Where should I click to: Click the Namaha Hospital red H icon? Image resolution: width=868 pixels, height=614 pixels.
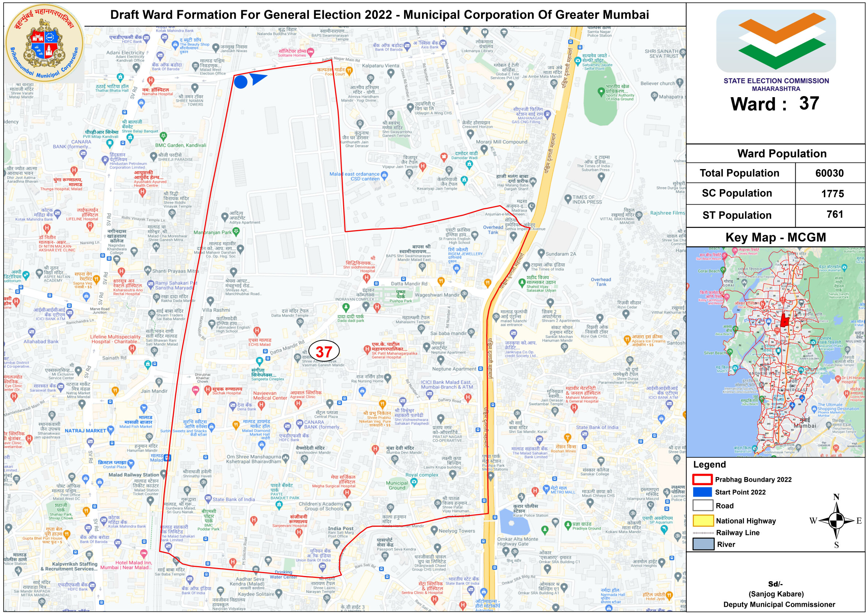[x=150, y=80]
